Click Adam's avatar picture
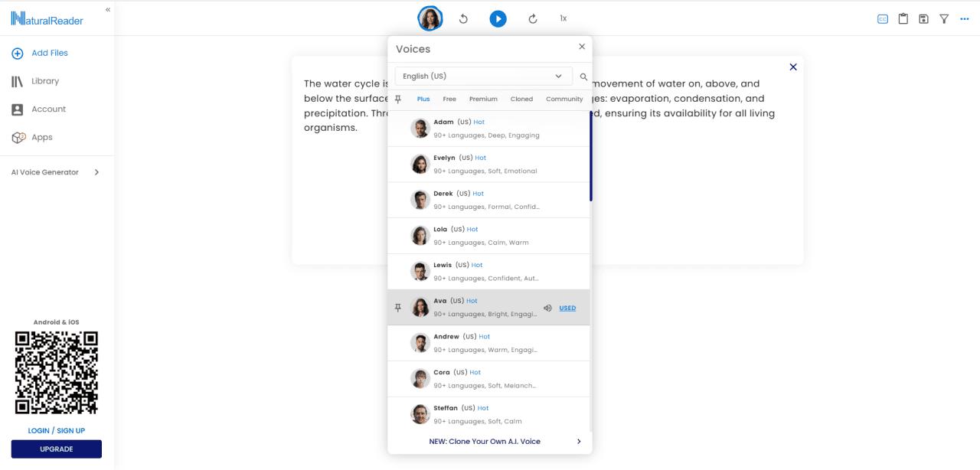This screenshot has height=470, width=980. click(420, 129)
